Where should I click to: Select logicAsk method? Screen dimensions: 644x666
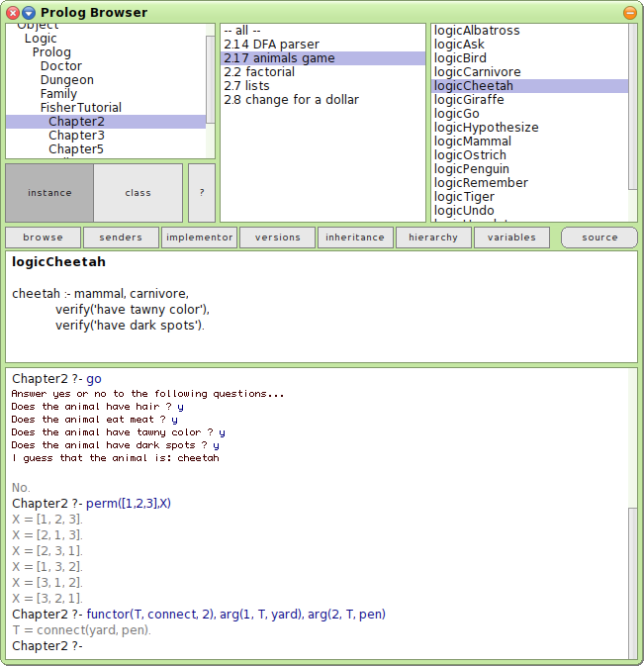coord(530,45)
